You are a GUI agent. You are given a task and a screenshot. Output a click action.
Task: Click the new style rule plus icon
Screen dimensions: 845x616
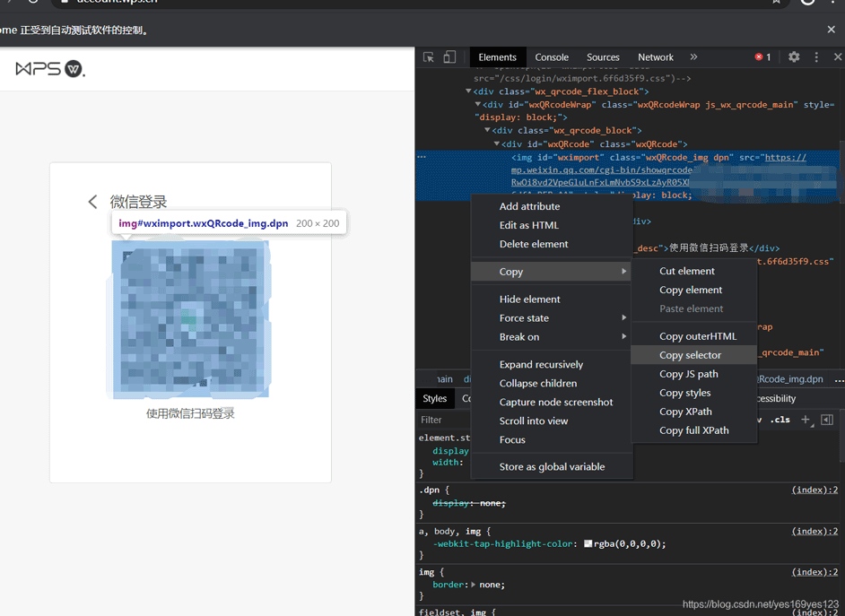[x=806, y=420]
